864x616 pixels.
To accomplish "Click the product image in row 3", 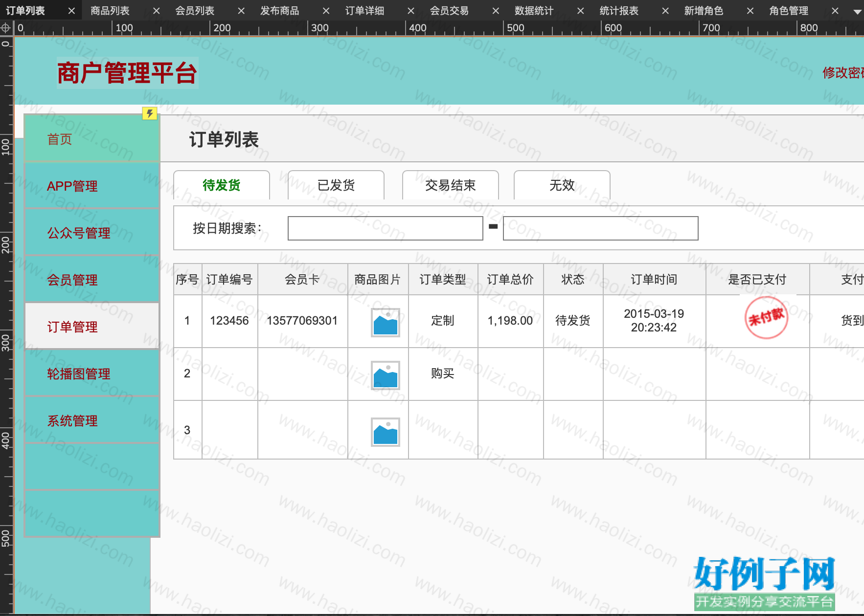I will [x=386, y=432].
